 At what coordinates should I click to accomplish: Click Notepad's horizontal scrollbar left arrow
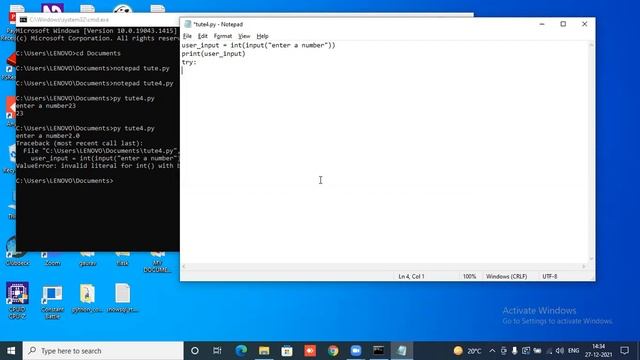point(184,266)
